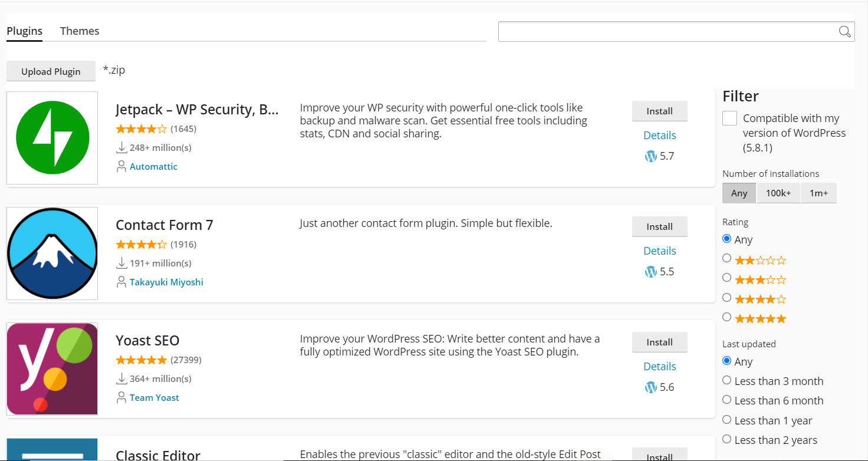The height and width of the screenshot is (461, 868).
Task: Select Less than 6 month option
Action: pyautogui.click(x=726, y=400)
